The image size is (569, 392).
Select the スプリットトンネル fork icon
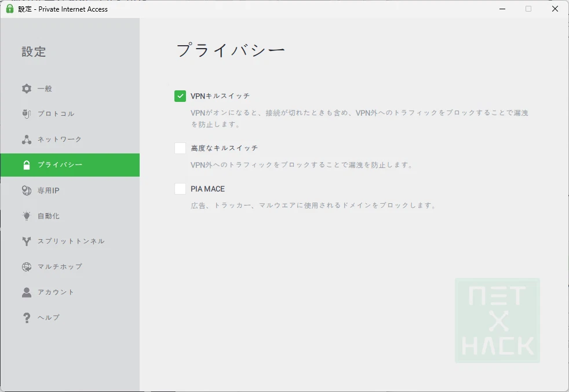[x=27, y=241]
